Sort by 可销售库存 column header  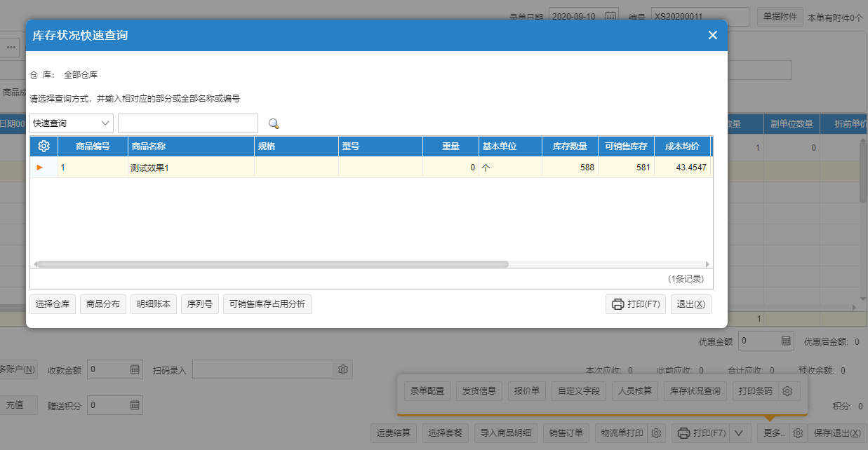coord(626,146)
